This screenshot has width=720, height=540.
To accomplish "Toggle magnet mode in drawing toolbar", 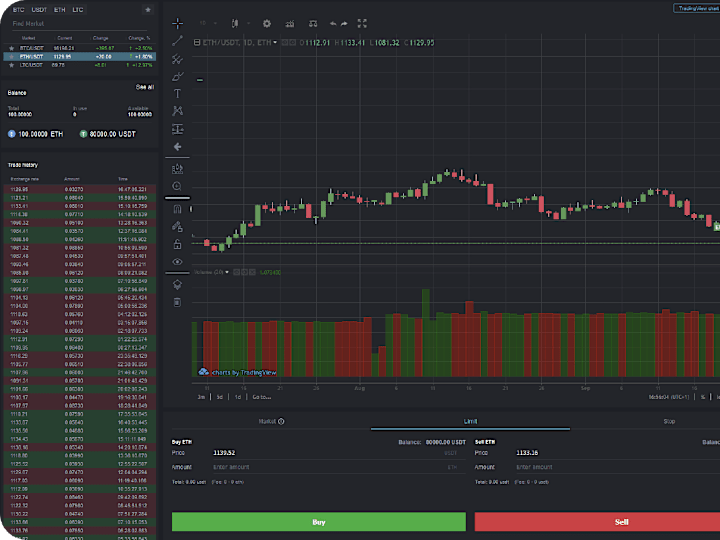I will point(177,209).
